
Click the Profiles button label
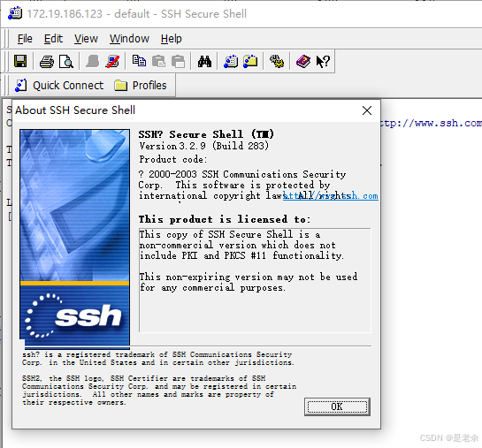tap(149, 86)
